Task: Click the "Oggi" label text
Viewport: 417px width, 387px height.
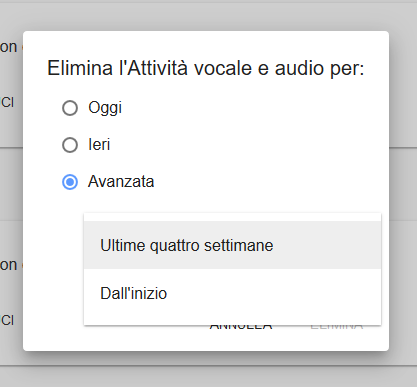Action: (x=105, y=108)
